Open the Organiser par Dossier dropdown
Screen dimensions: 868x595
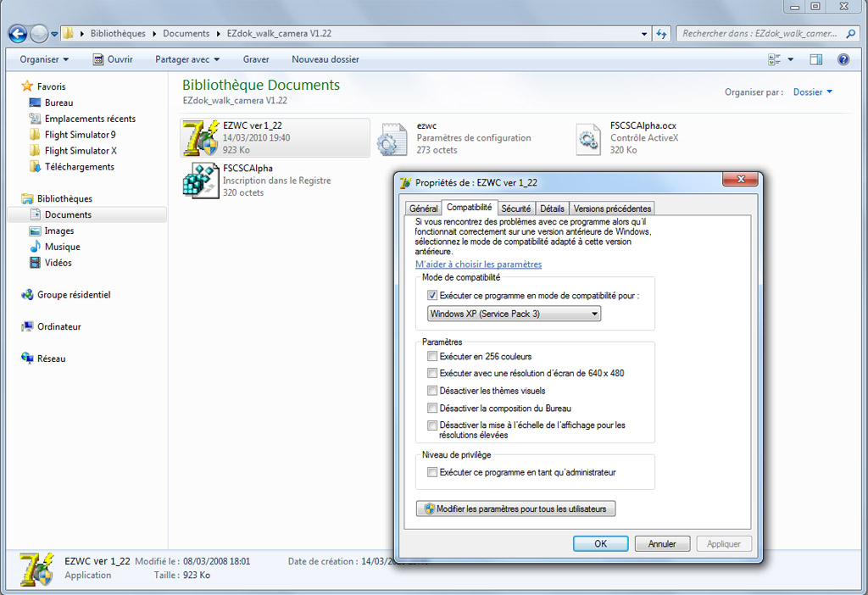pos(813,92)
